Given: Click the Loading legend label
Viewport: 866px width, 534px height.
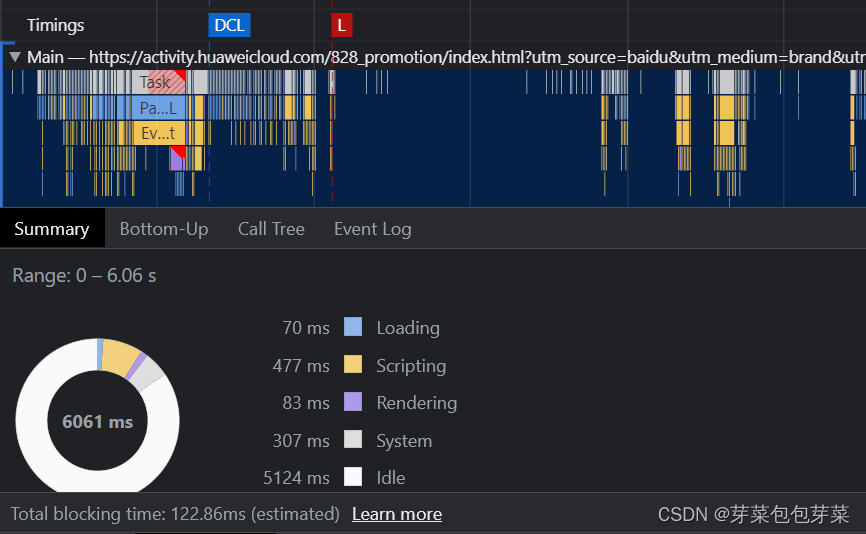Looking at the screenshot, I should click(408, 328).
